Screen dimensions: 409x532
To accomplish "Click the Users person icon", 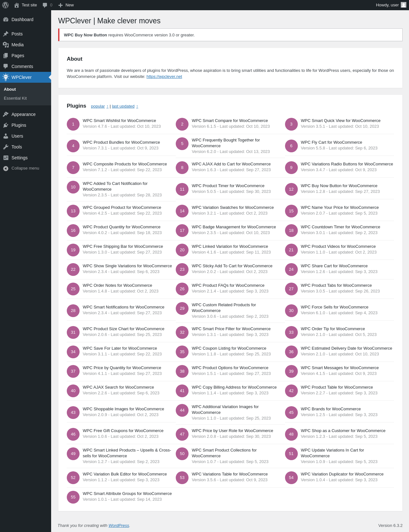I will click(x=6, y=136).
